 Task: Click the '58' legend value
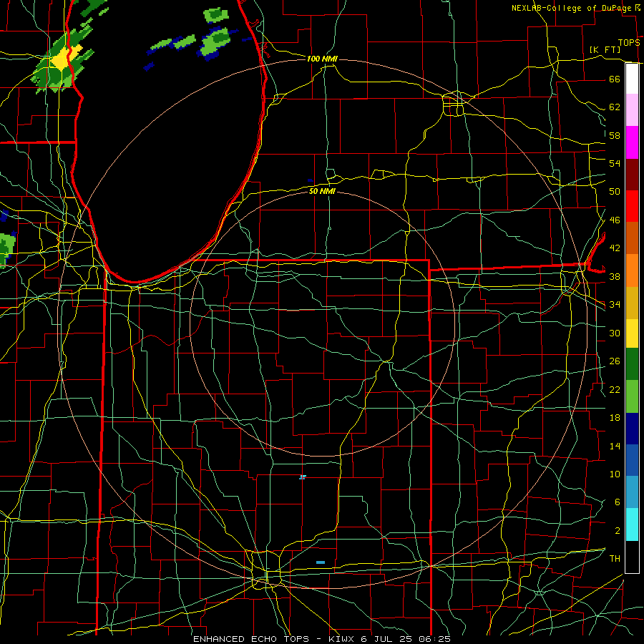[615, 135]
